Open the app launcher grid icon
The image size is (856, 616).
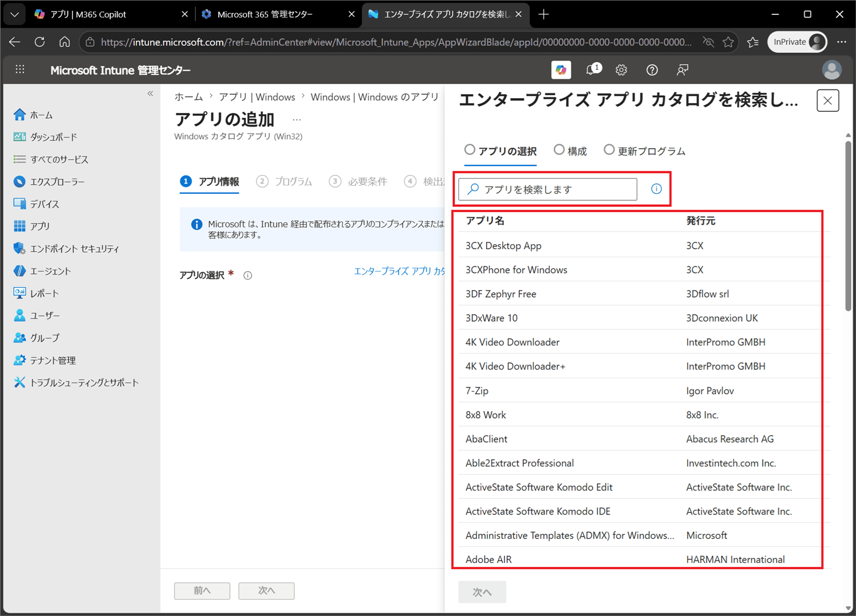point(20,70)
